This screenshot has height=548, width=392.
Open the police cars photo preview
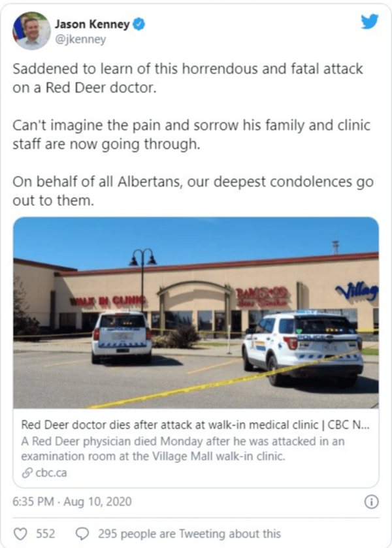196,312
